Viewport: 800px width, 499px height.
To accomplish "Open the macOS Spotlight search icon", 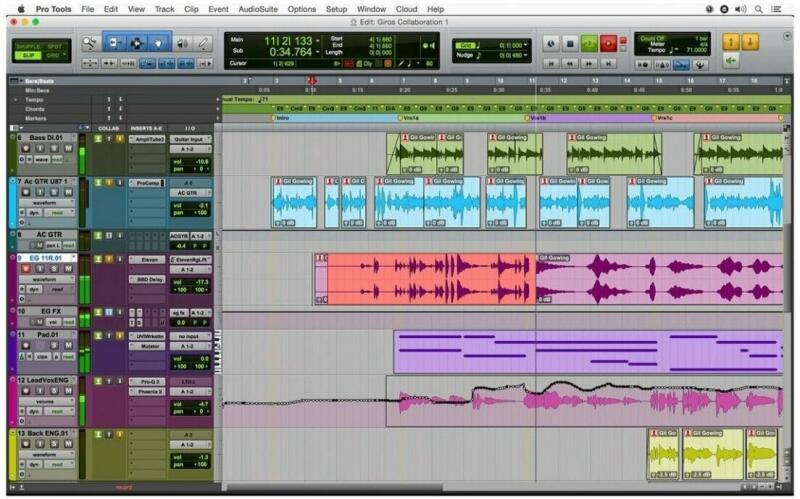I will click(x=759, y=9).
